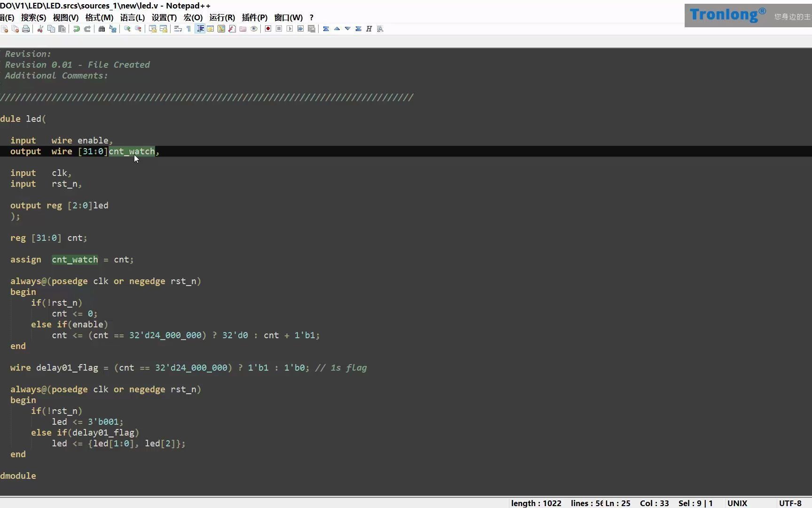812x508 pixels.
Task: Open the ? help menu
Action: click(312, 17)
